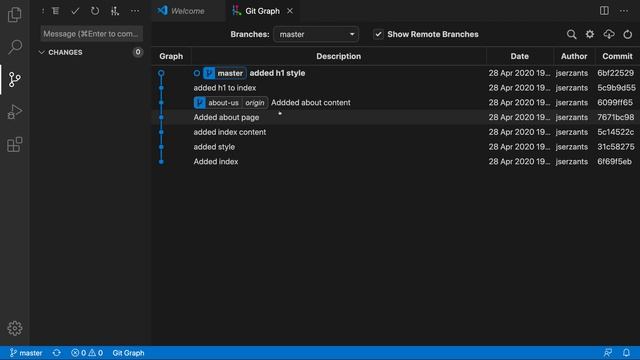The width and height of the screenshot is (640, 360).
Task: Select commit 'added index content'
Action: click(x=230, y=132)
